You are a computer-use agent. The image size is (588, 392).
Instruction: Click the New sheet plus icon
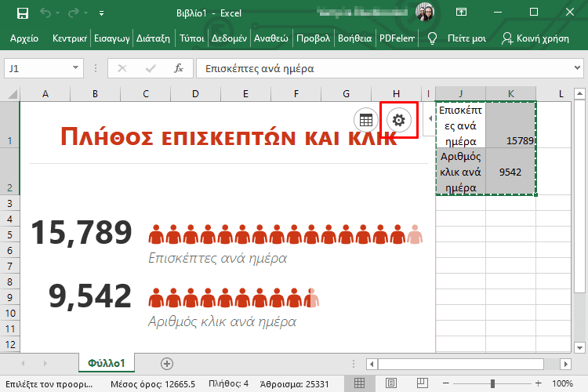coord(167,364)
